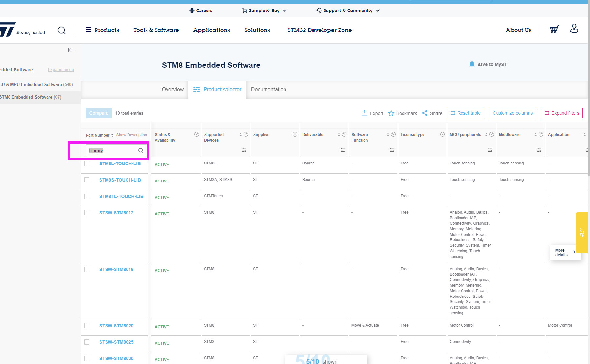The image size is (590, 364).
Task: Remove the License type column
Action: click(x=442, y=134)
